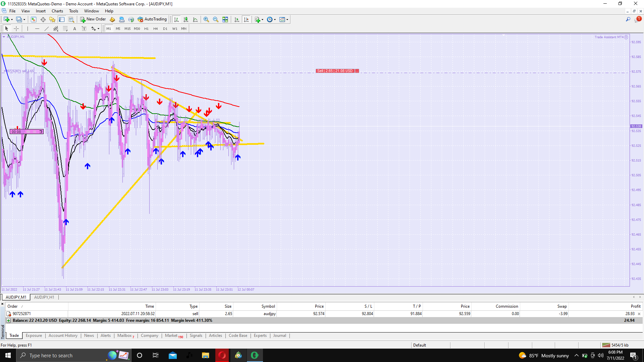Zoom in on the chart with magnifier plus
The height and width of the screenshot is (362, 644).
(x=206, y=19)
